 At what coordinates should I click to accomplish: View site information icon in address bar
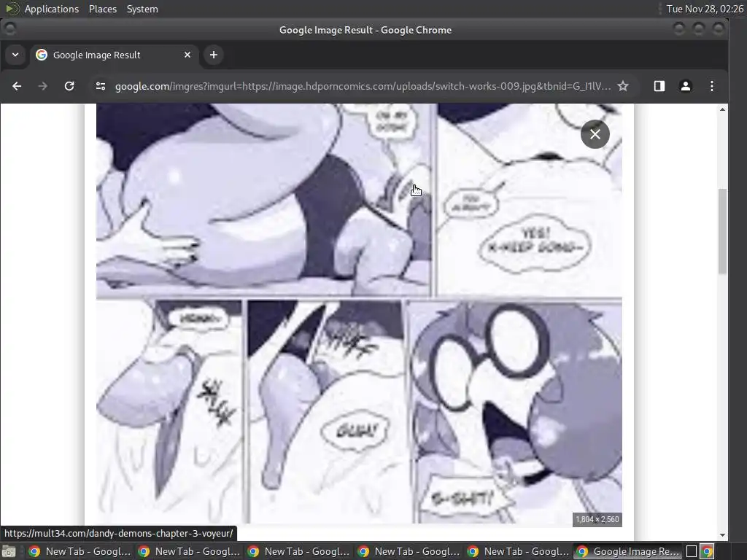(x=101, y=86)
